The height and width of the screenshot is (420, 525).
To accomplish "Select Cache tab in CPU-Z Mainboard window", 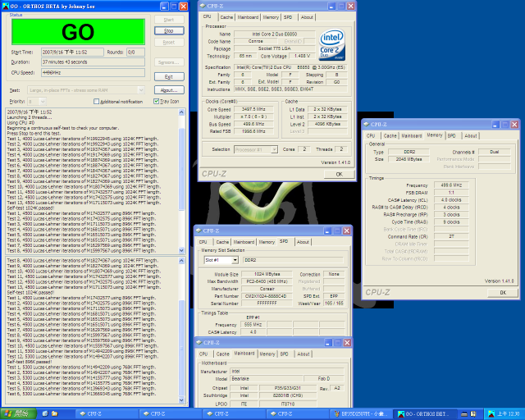I will tap(222, 354).
